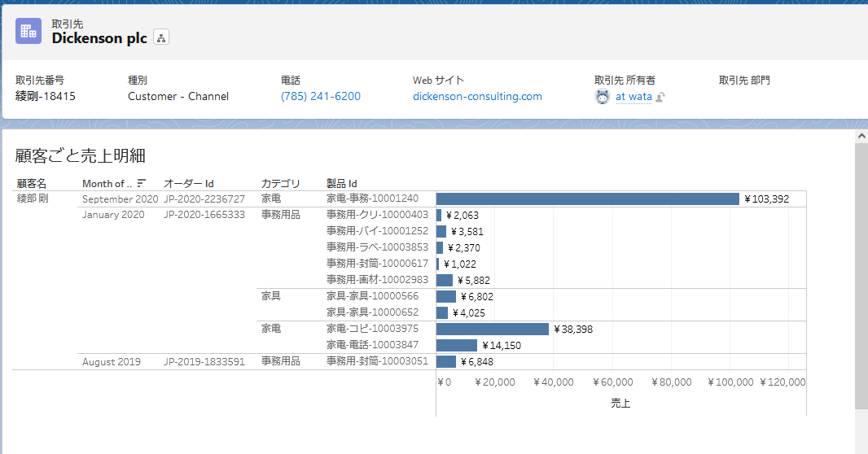868x454 pixels.
Task: Click the Customer - Channel type value
Action: pos(178,96)
